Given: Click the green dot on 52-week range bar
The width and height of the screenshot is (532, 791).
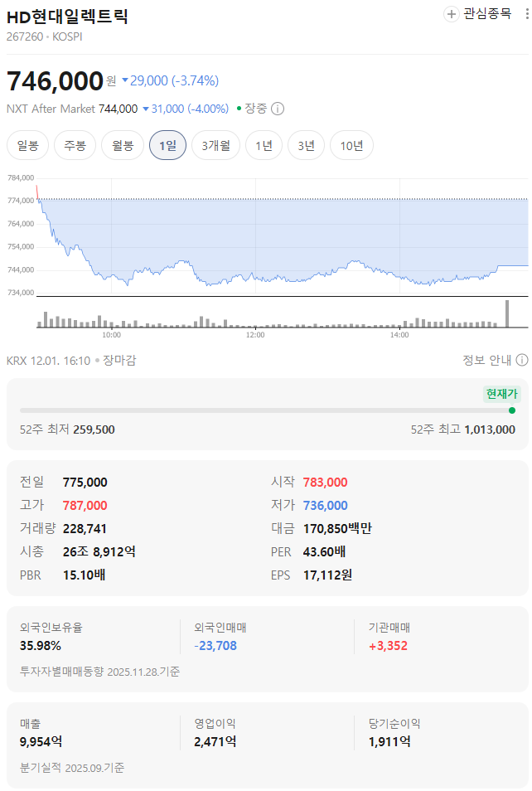Looking at the screenshot, I should (x=512, y=410).
